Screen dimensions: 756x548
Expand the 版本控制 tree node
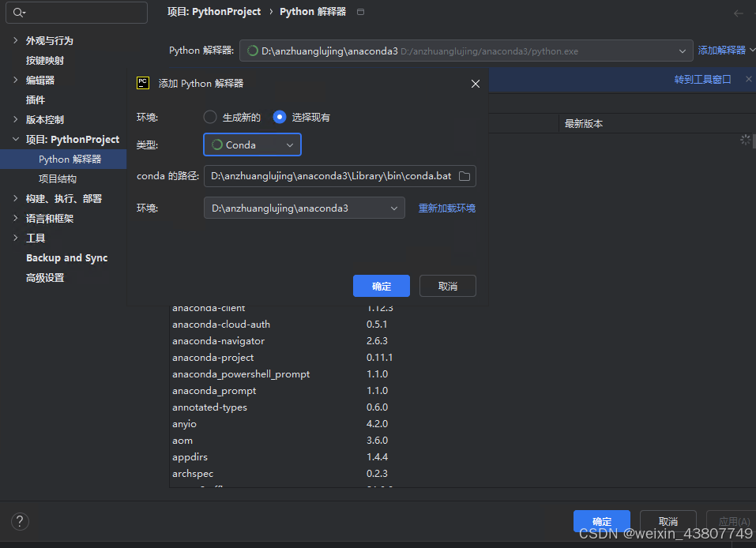click(16, 119)
